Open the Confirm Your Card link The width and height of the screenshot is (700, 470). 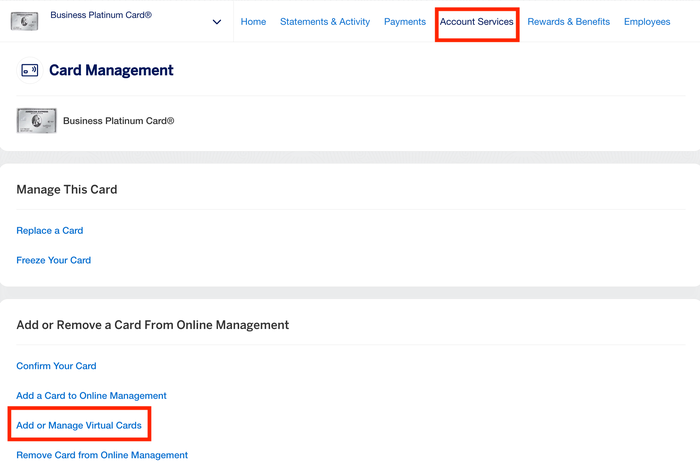(x=56, y=366)
